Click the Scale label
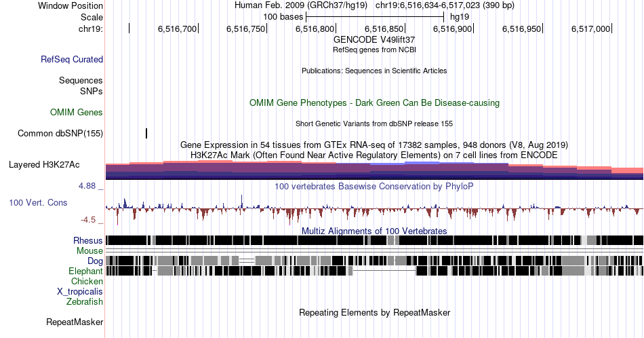The image size is (644, 338). click(92, 17)
